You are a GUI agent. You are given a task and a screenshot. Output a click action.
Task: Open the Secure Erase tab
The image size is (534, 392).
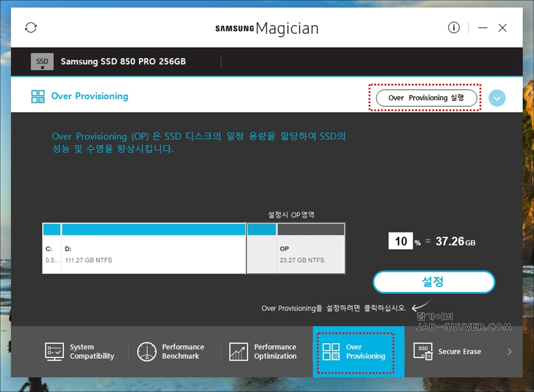click(447, 352)
